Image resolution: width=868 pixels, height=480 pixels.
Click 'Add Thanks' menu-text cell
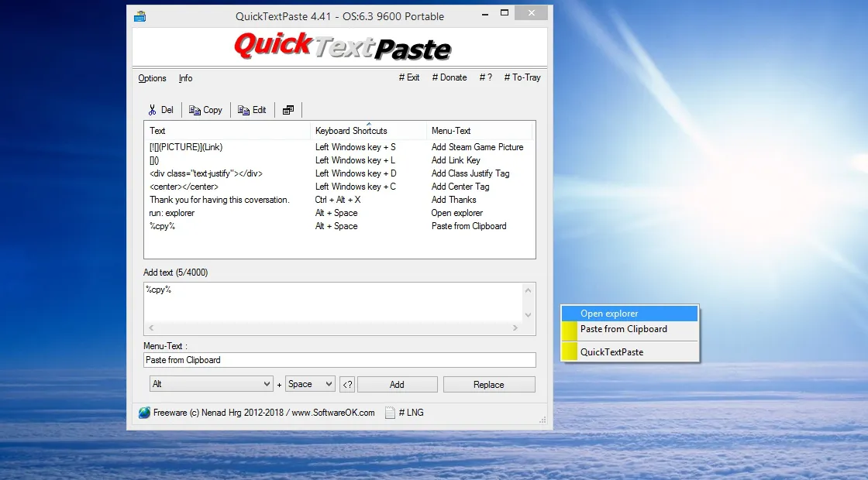[x=453, y=200]
